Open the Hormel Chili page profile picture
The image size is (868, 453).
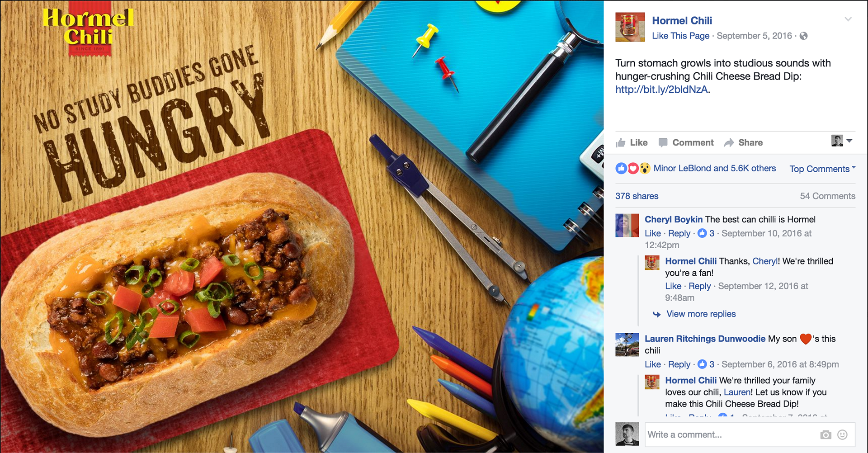pos(630,27)
